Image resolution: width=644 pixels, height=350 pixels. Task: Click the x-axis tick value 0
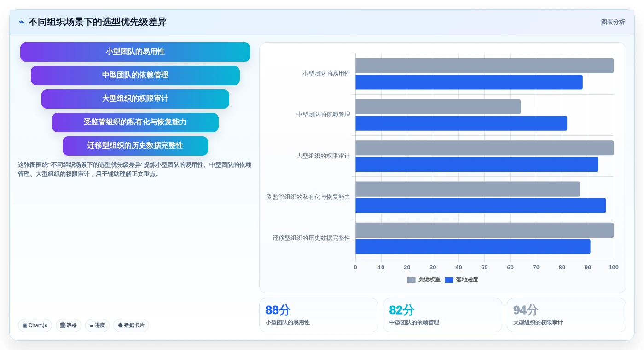[x=355, y=268]
